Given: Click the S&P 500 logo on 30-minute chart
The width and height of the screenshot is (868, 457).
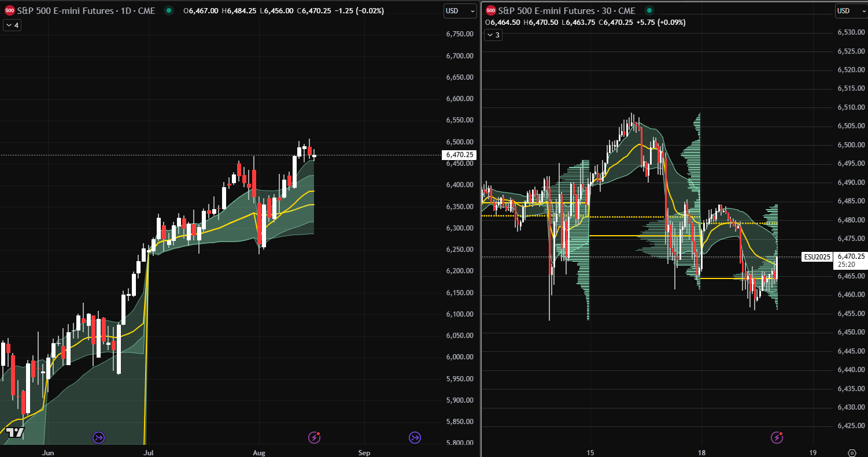Looking at the screenshot, I should pos(491,10).
